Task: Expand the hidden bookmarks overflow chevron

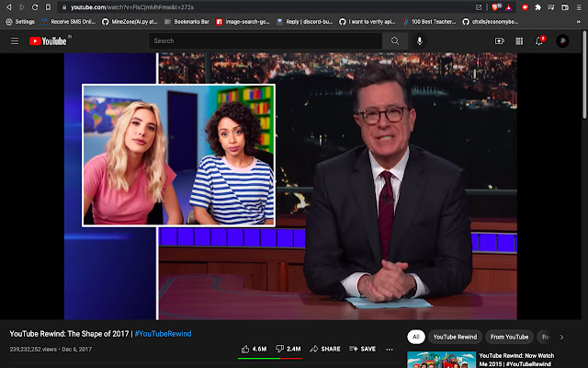Action: click(578, 22)
